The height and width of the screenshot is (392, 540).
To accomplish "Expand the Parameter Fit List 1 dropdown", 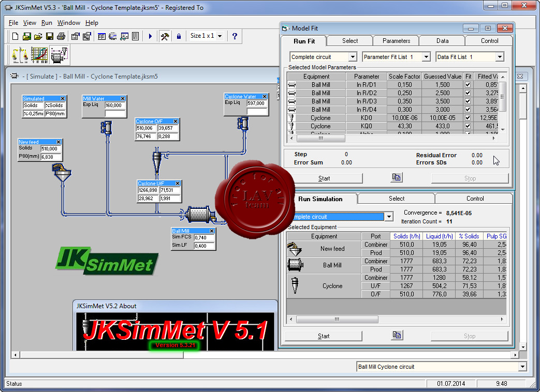I will pyautogui.click(x=426, y=57).
